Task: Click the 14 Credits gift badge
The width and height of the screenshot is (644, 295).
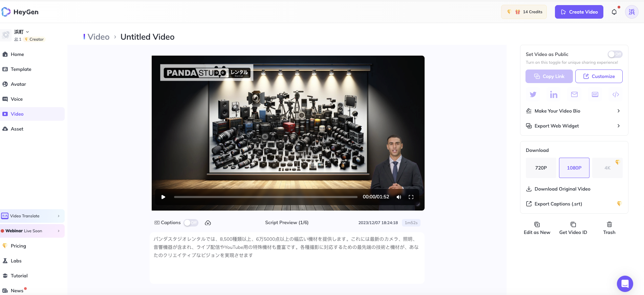Action: click(x=524, y=12)
